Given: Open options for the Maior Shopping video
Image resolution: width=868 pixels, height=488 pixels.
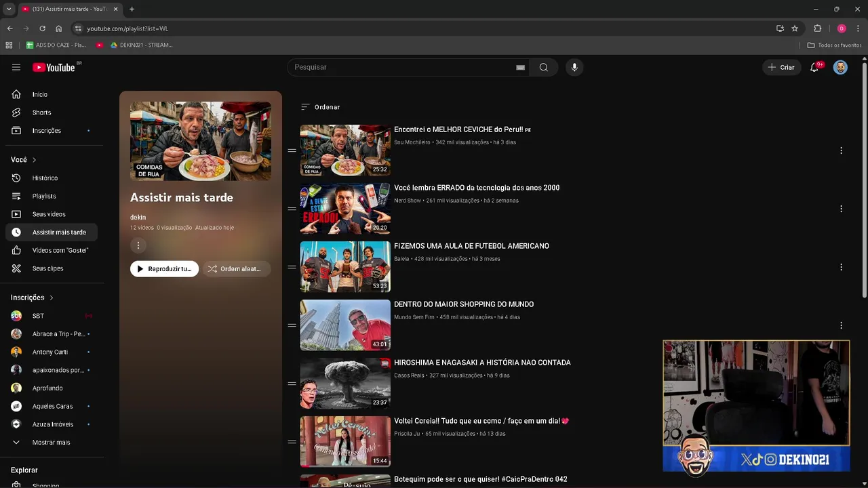Looking at the screenshot, I should pyautogui.click(x=841, y=325).
